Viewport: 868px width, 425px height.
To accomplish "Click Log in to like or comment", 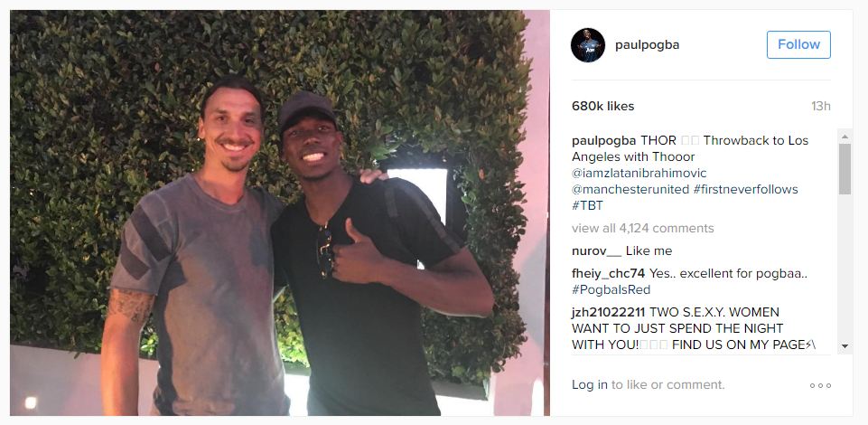I will pos(590,384).
